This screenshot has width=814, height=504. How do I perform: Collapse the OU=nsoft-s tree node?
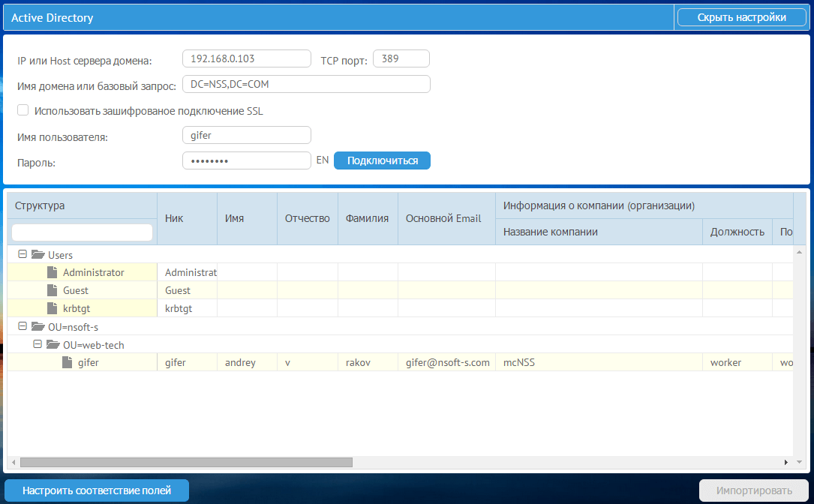pos(23,326)
